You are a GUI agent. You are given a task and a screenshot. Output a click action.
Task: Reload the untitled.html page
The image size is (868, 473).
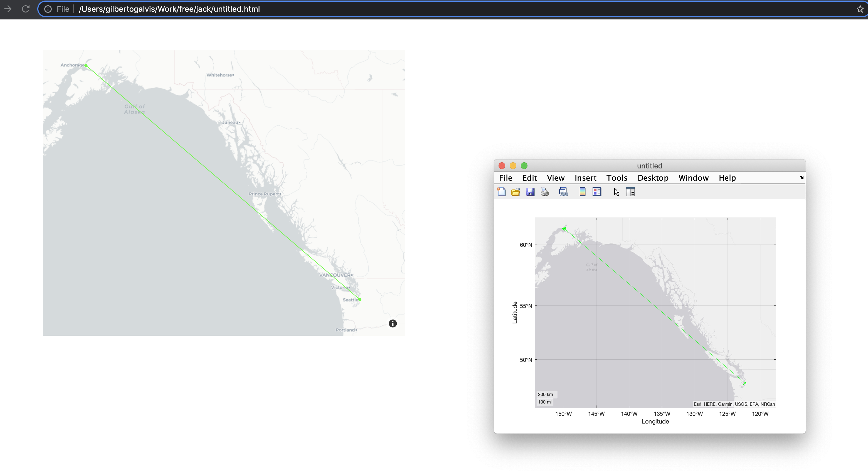coord(26,9)
